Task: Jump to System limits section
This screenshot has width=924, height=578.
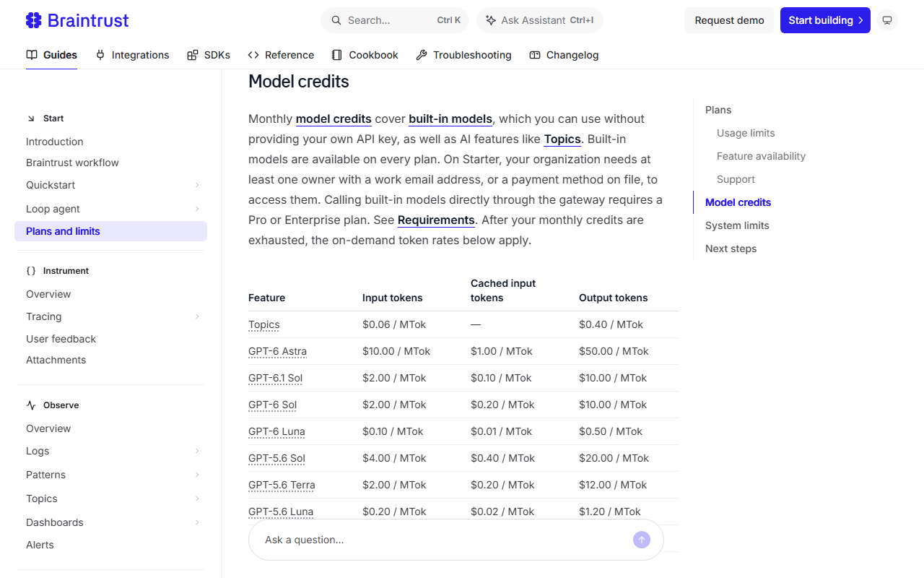Action: tap(737, 225)
